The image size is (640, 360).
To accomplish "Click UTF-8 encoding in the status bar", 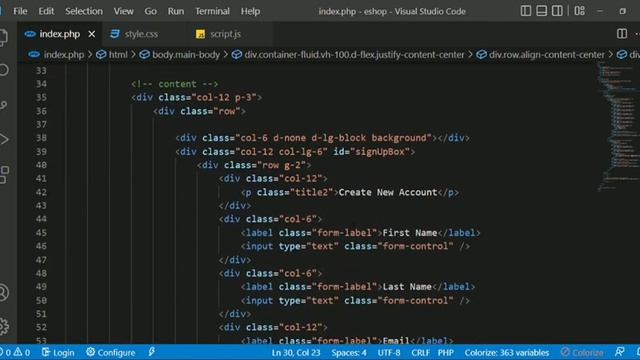I will coord(389,353).
